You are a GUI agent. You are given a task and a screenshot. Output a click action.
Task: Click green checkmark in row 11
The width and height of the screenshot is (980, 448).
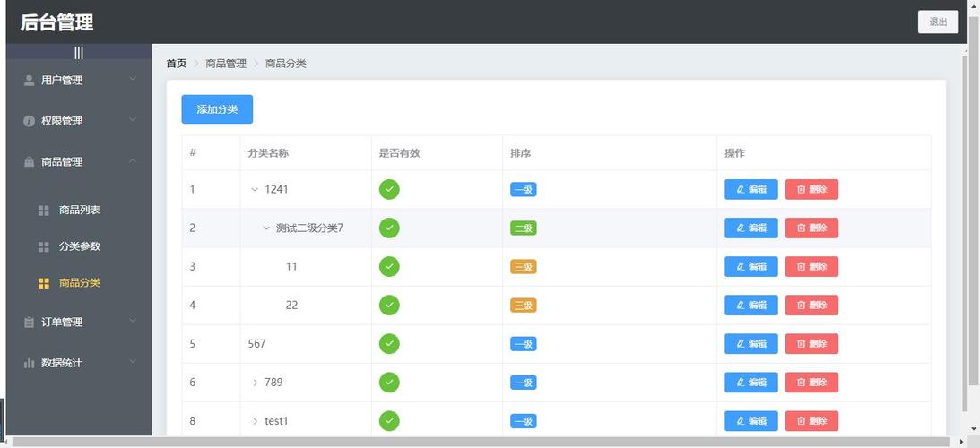389,267
